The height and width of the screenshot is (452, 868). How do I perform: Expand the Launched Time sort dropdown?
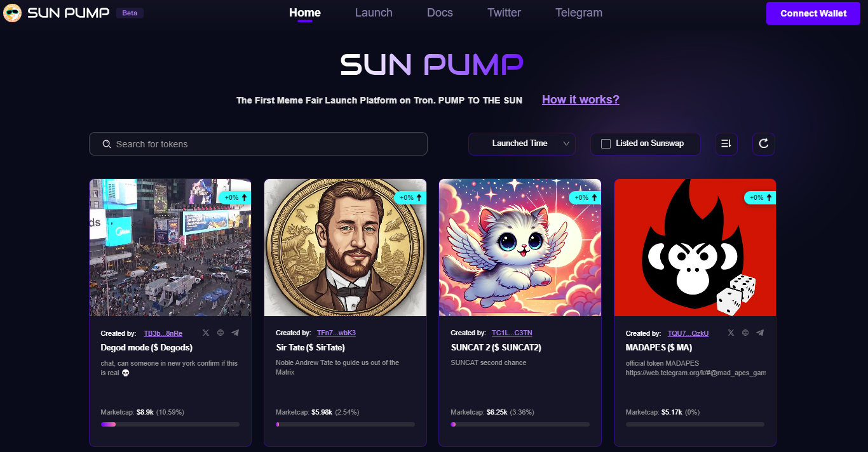point(522,143)
